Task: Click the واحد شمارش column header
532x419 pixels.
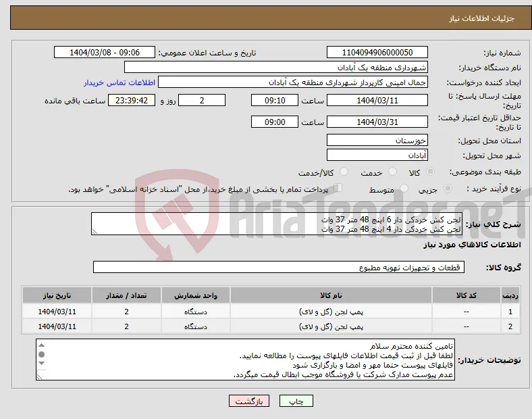Action: pos(196,295)
